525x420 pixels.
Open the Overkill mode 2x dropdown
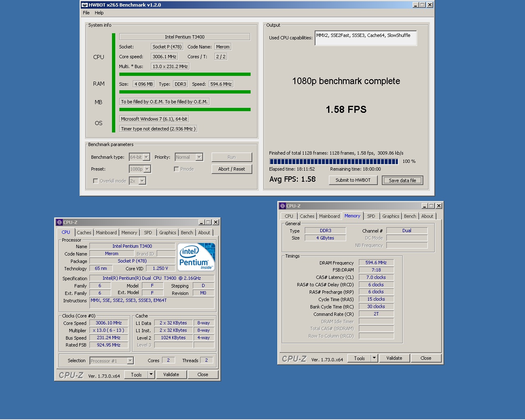coord(142,181)
